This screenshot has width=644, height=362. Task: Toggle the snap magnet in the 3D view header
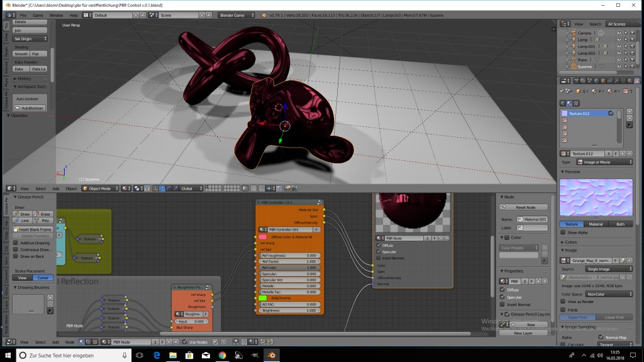(262, 189)
